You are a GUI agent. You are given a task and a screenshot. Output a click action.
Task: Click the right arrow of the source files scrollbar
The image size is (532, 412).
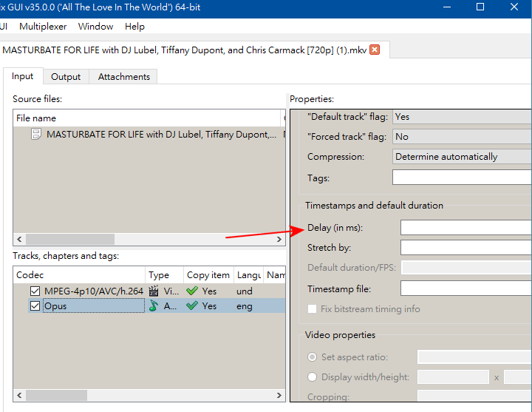pos(279,239)
